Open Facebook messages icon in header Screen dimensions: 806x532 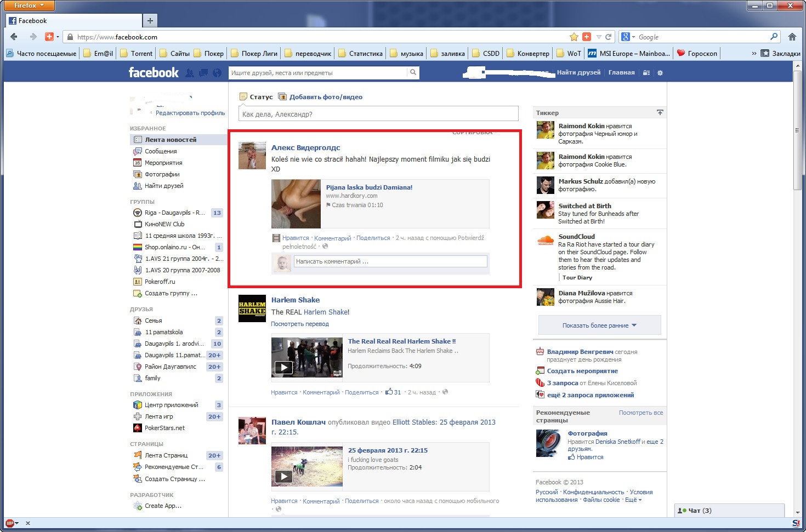pyautogui.click(x=203, y=73)
